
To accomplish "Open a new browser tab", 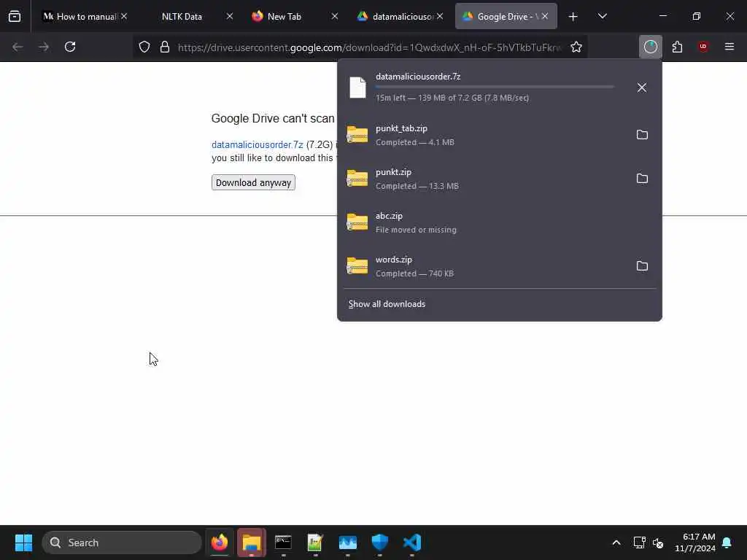I will (573, 17).
